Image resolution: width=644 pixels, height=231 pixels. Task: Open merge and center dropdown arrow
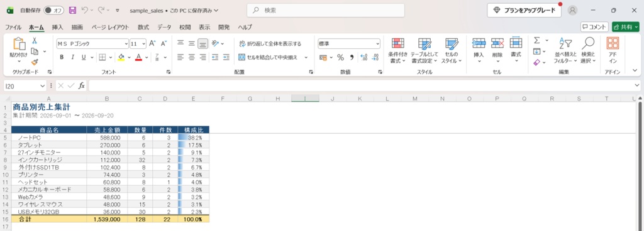click(306, 57)
